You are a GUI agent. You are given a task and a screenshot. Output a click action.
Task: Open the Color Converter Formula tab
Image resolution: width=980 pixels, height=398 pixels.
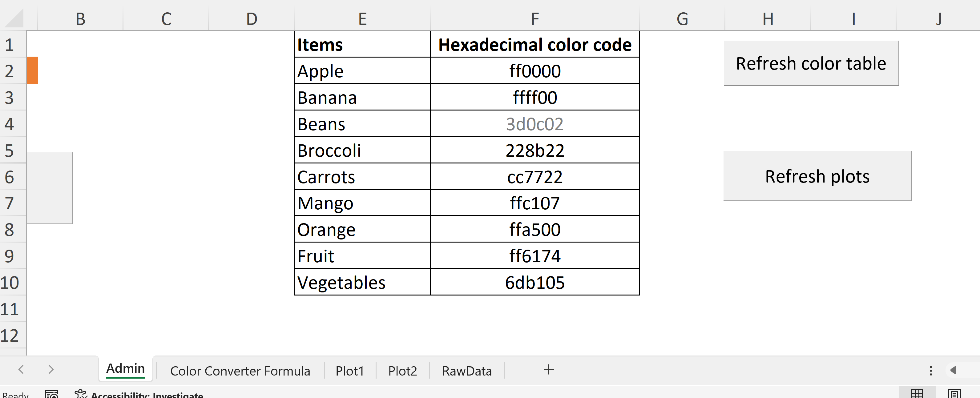point(240,371)
